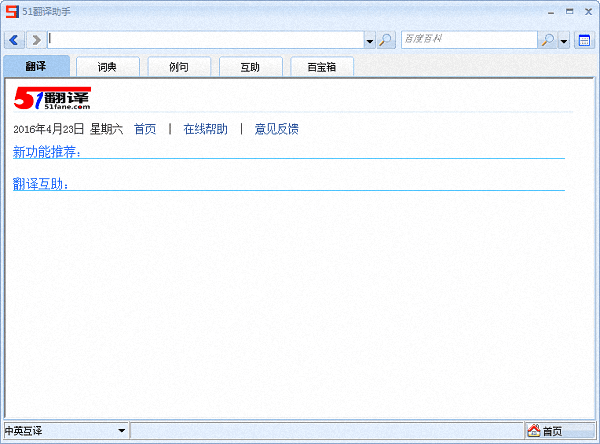Expand the main search box history dropdown
Screen dimensions: 600x444
(369, 40)
